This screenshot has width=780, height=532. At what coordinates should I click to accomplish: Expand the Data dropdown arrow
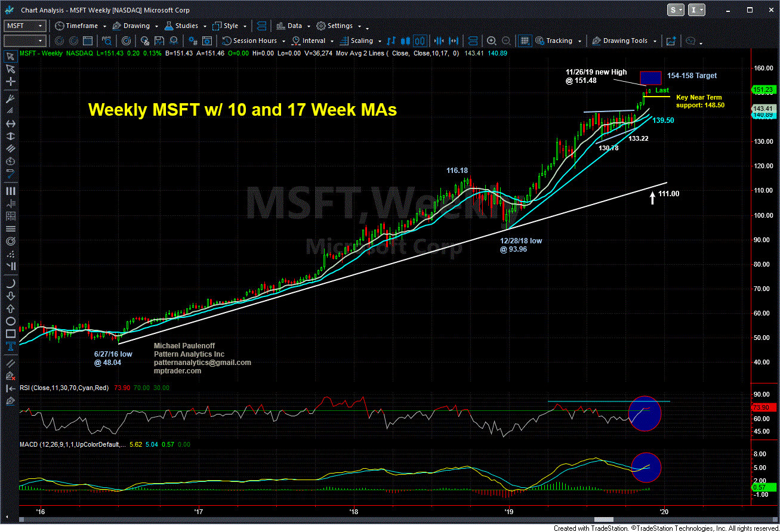[308, 26]
